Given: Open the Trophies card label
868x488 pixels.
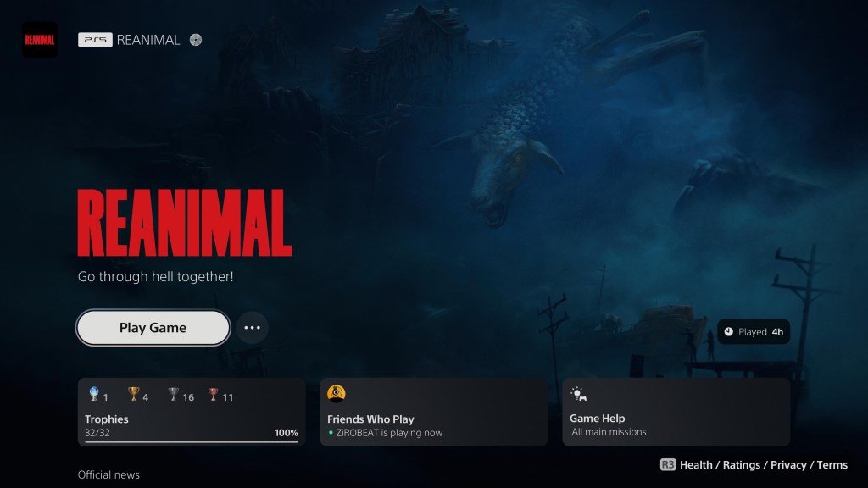Looking at the screenshot, I should click(x=107, y=419).
